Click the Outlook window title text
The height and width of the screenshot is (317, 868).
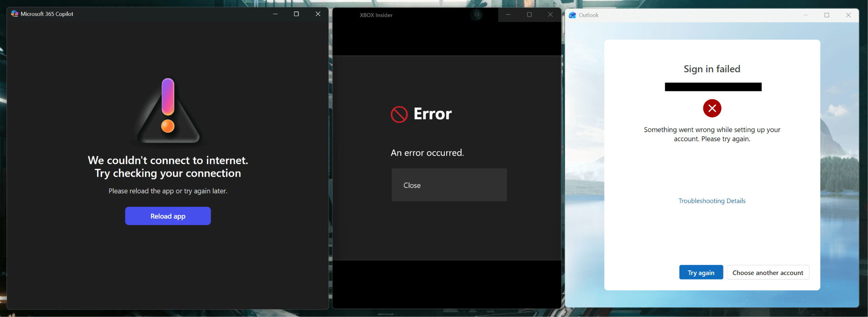pyautogui.click(x=589, y=15)
